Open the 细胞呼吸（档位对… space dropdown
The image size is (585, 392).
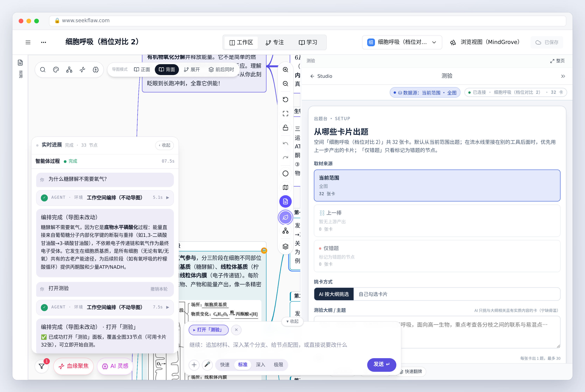402,42
